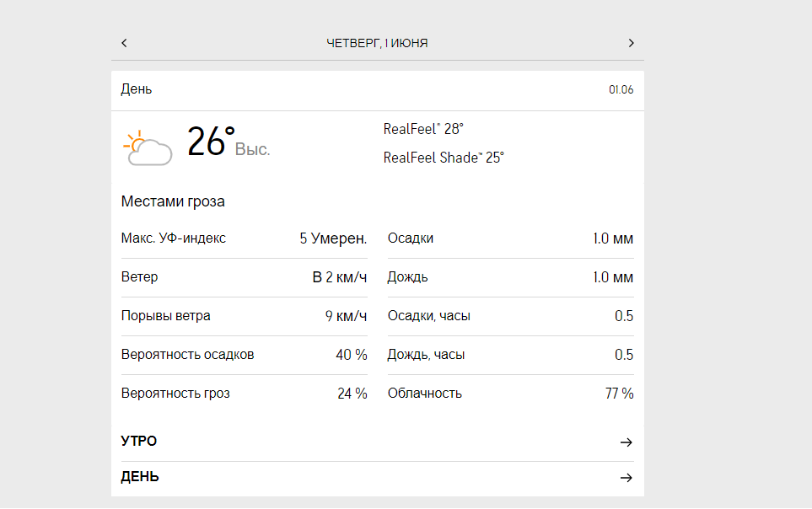
Task: Click the Порывы ветра row
Action: pyautogui.click(x=244, y=316)
